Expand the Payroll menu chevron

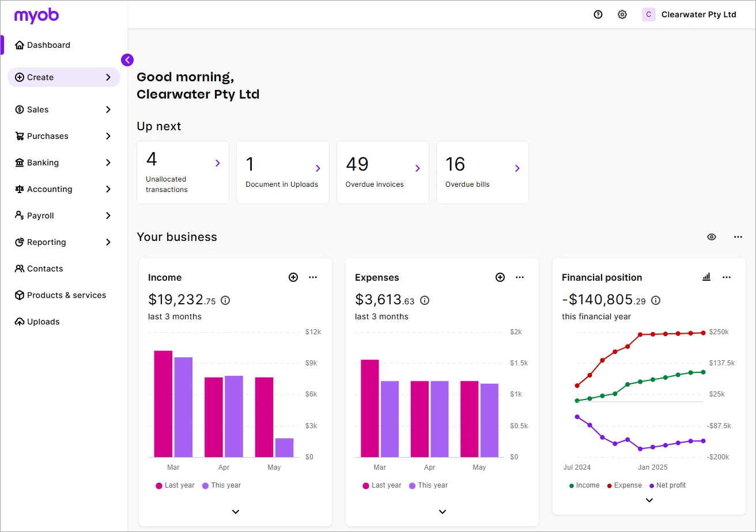(x=108, y=216)
